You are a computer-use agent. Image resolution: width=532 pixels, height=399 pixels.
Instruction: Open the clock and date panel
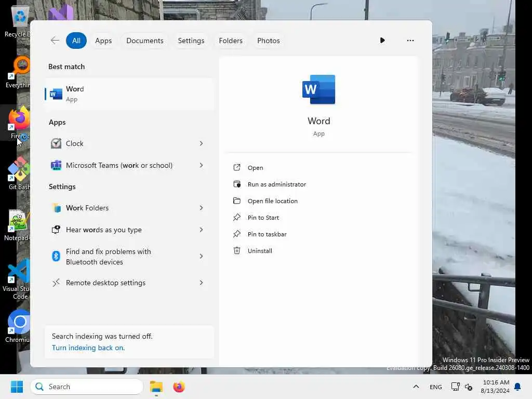pos(495,387)
